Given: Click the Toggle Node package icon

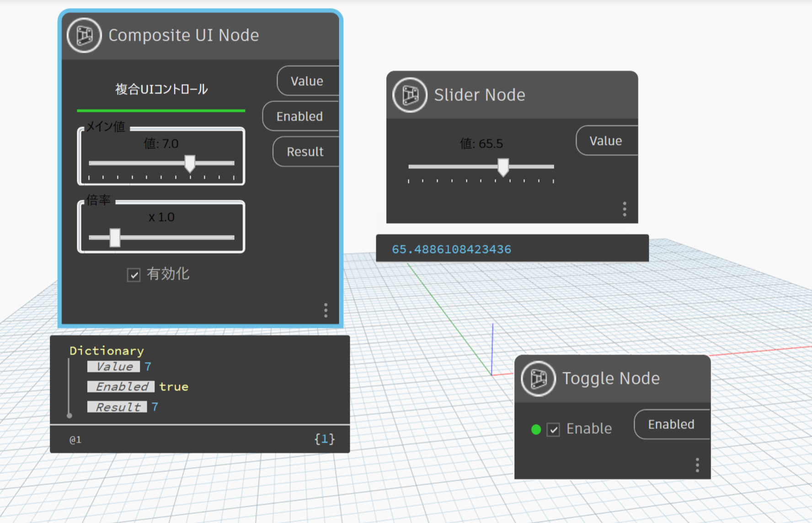Looking at the screenshot, I should click(538, 378).
